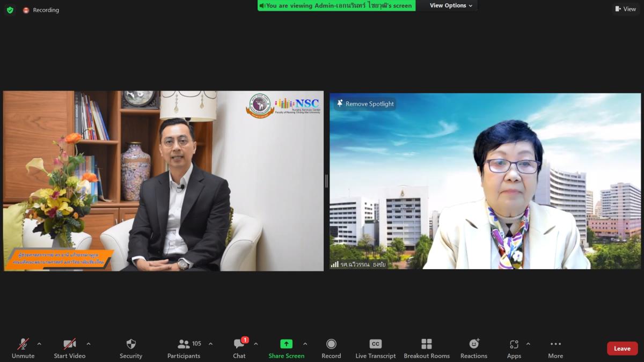644x362 pixels.
Task: Open the More options menu
Action: pyautogui.click(x=555, y=349)
